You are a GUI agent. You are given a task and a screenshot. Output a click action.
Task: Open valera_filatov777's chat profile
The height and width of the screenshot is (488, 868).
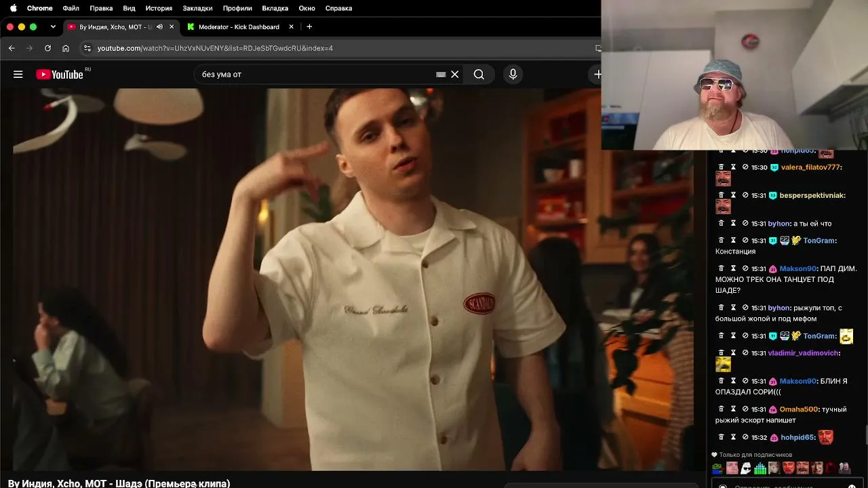(x=810, y=167)
